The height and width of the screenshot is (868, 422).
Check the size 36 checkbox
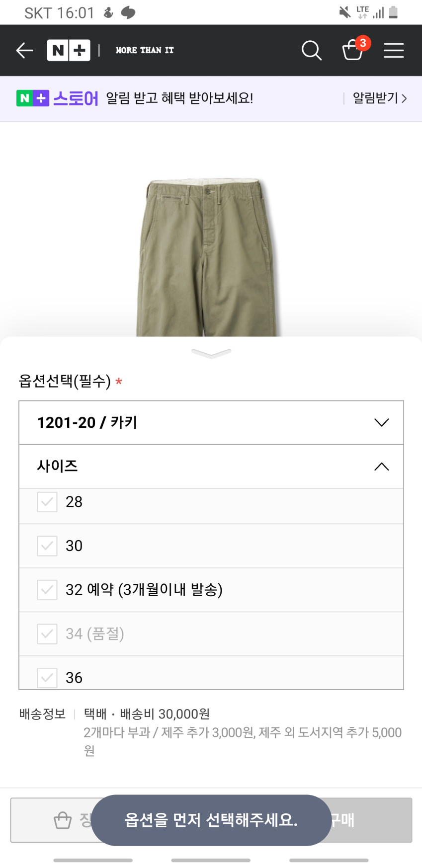pyautogui.click(x=47, y=677)
